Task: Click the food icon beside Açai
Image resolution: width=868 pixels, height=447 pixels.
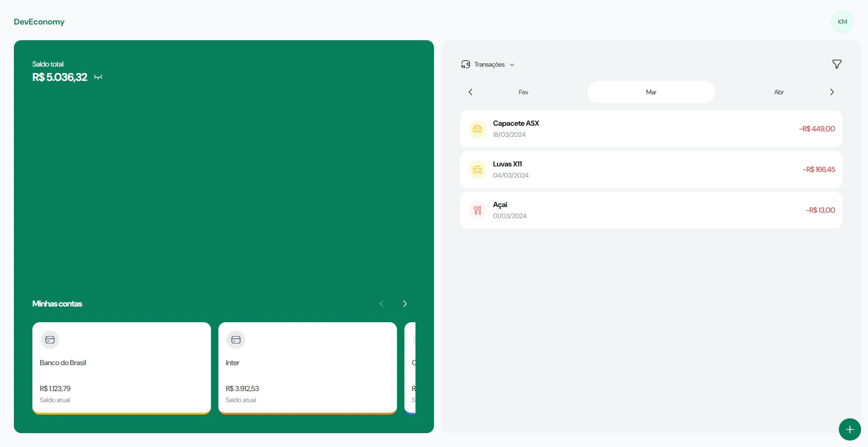Action: click(x=477, y=210)
